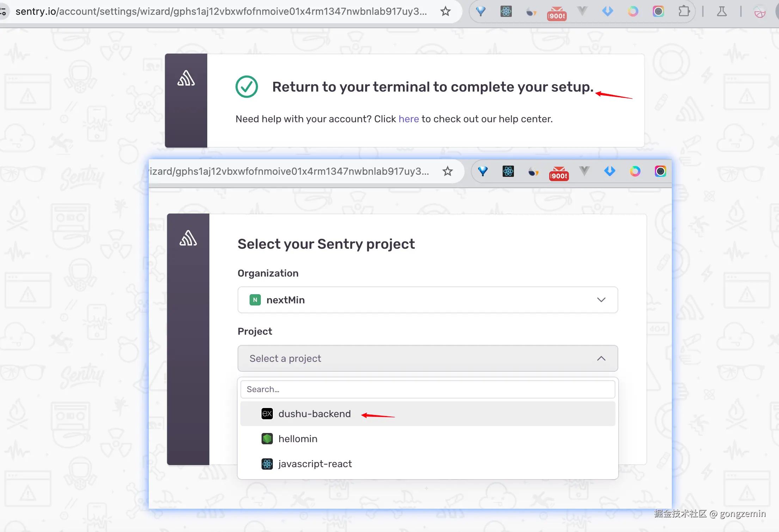Screen dimensions: 779x532
Task: Pick the javascript-react project option
Action: tap(315, 464)
